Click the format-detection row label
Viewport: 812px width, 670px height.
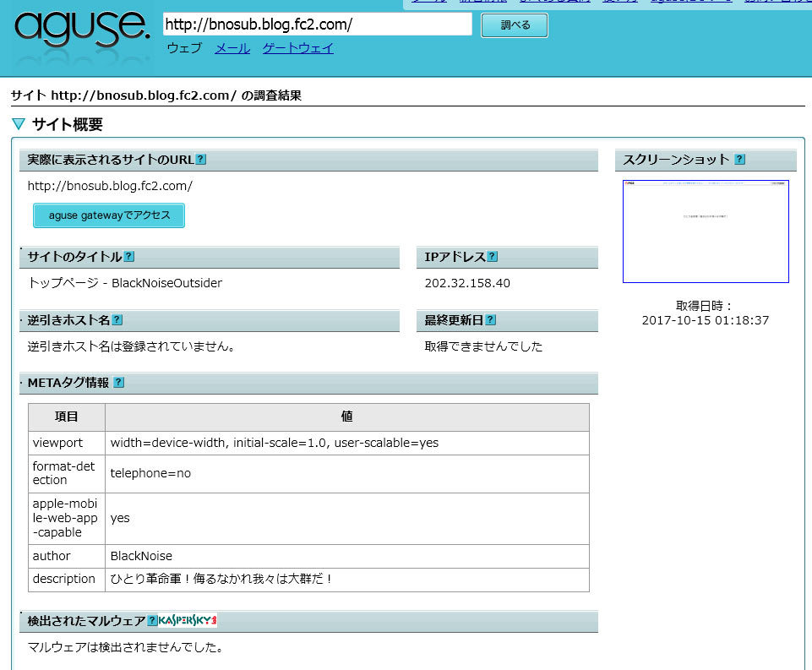63,473
